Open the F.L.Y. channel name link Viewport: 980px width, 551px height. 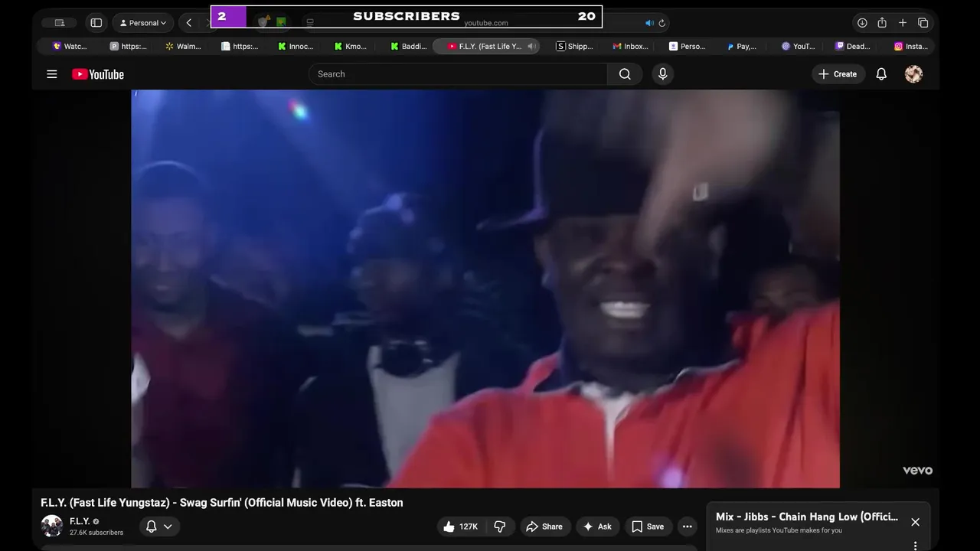tap(80, 521)
